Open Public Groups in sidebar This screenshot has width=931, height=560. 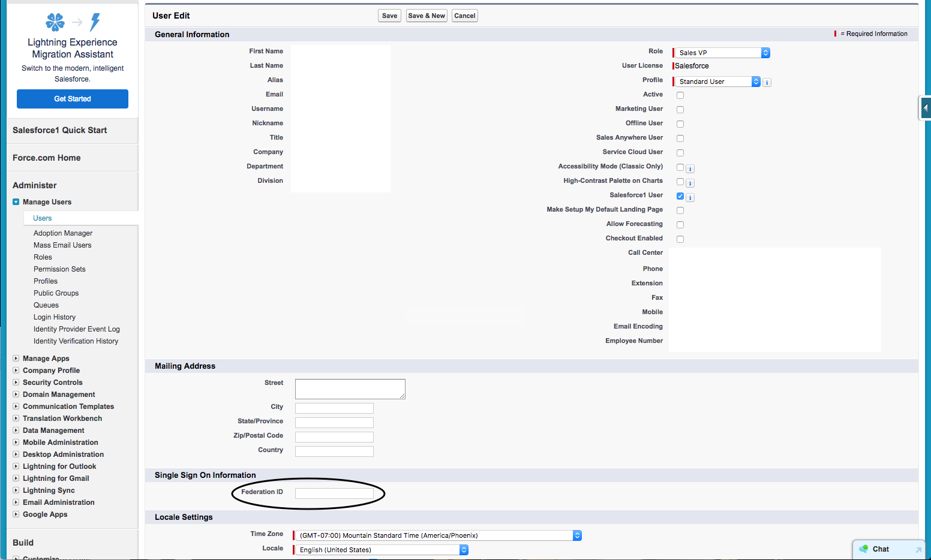pyautogui.click(x=56, y=293)
